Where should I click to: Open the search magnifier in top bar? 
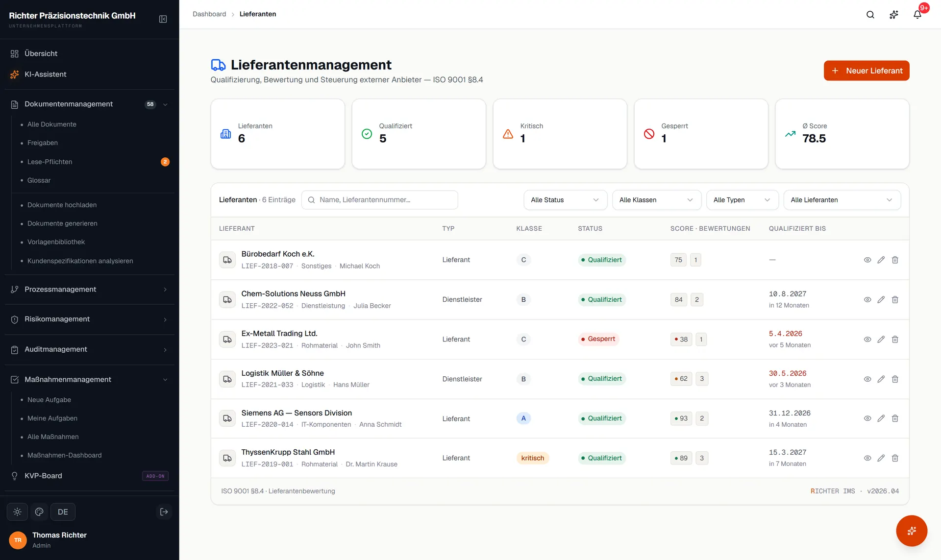(870, 15)
